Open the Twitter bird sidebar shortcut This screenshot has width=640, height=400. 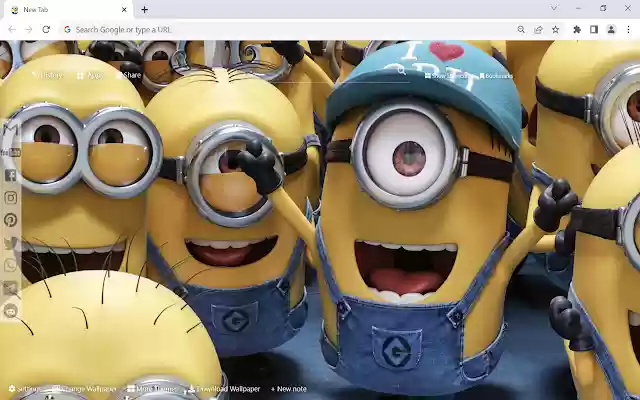click(11, 243)
